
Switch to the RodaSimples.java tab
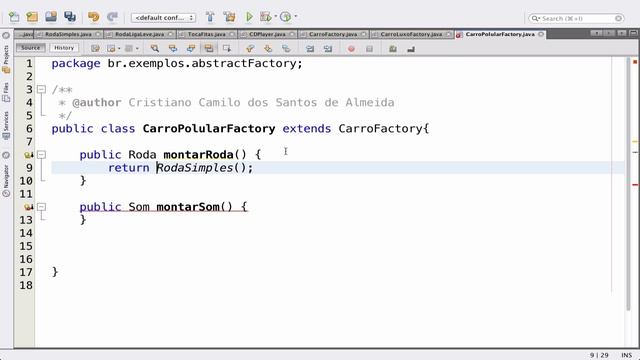point(68,34)
